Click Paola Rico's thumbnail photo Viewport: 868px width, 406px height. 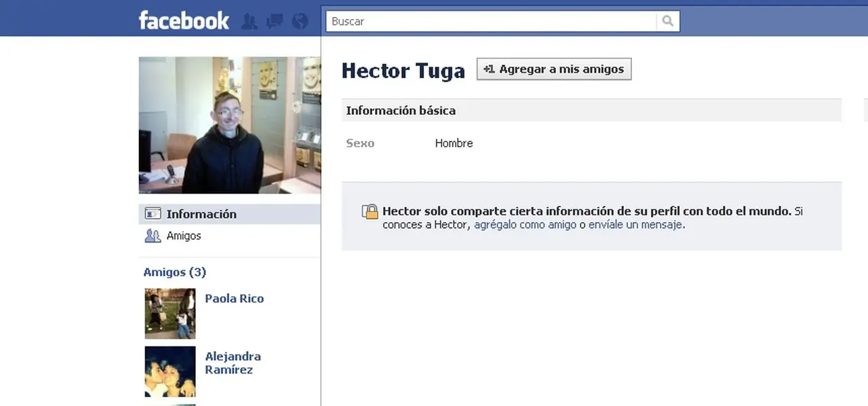(x=170, y=314)
